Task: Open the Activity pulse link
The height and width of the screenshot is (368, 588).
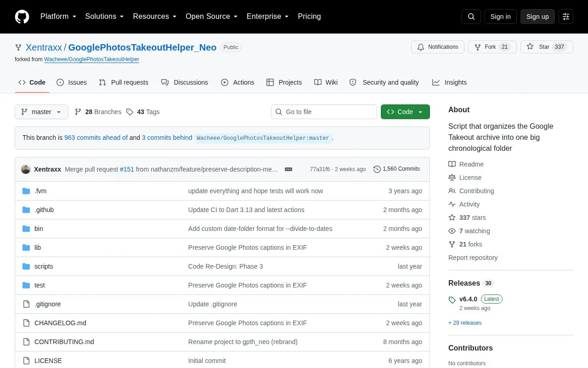Action: pos(464,204)
